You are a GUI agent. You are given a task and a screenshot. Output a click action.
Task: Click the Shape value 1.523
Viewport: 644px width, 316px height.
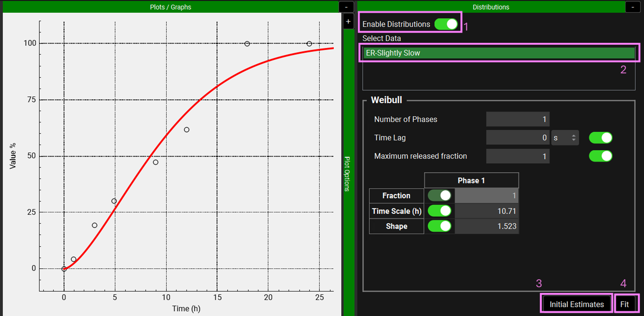pyautogui.click(x=486, y=226)
